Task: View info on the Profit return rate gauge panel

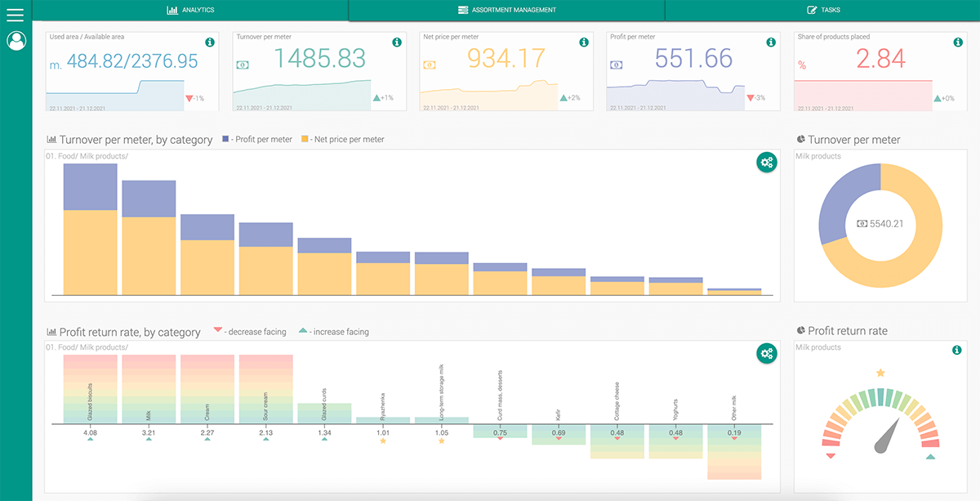Action: [956, 349]
